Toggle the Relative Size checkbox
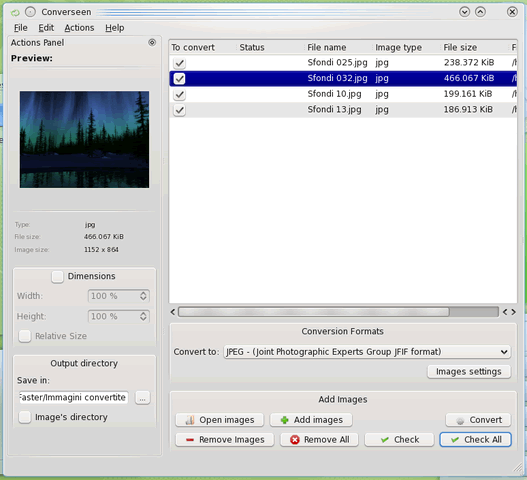Screen dimensions: 527x480 pos(25,336)
